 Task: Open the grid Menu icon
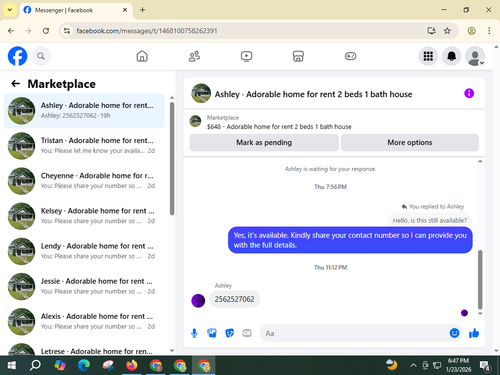[428, 56]
